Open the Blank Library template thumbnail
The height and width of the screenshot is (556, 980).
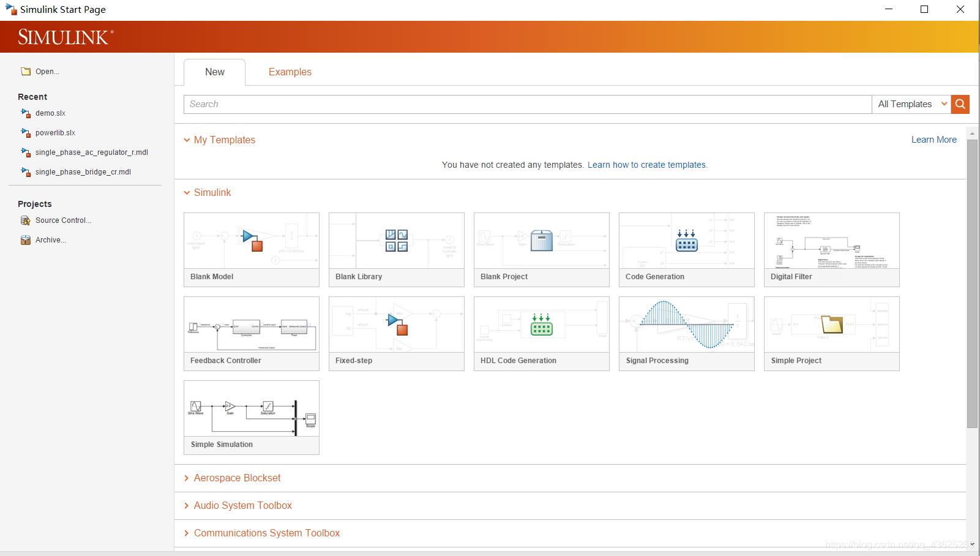click(x=397, y=241)
